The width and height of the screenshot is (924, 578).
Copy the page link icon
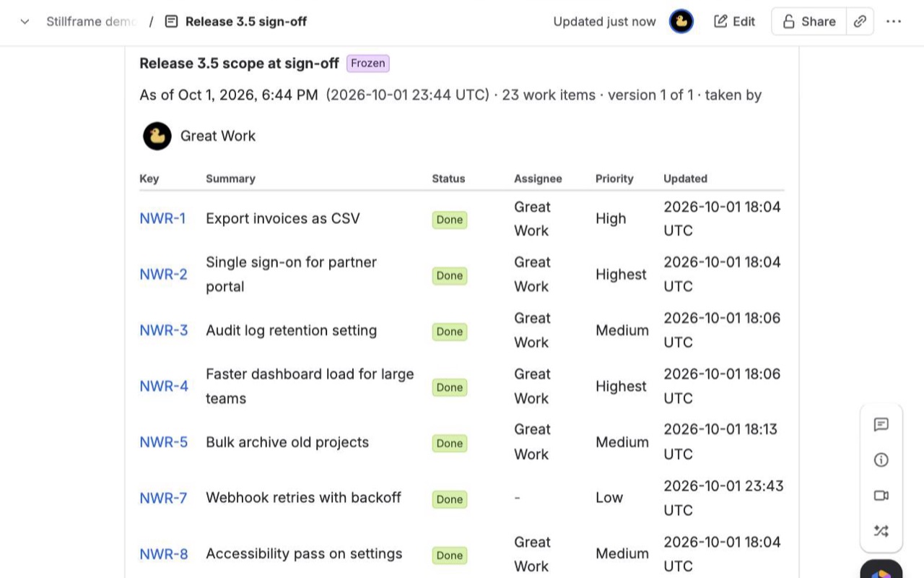tap(860, 22)
